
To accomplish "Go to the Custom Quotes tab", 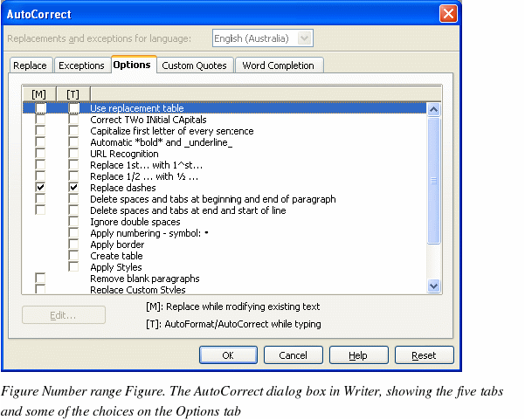I will coord(195,65).
